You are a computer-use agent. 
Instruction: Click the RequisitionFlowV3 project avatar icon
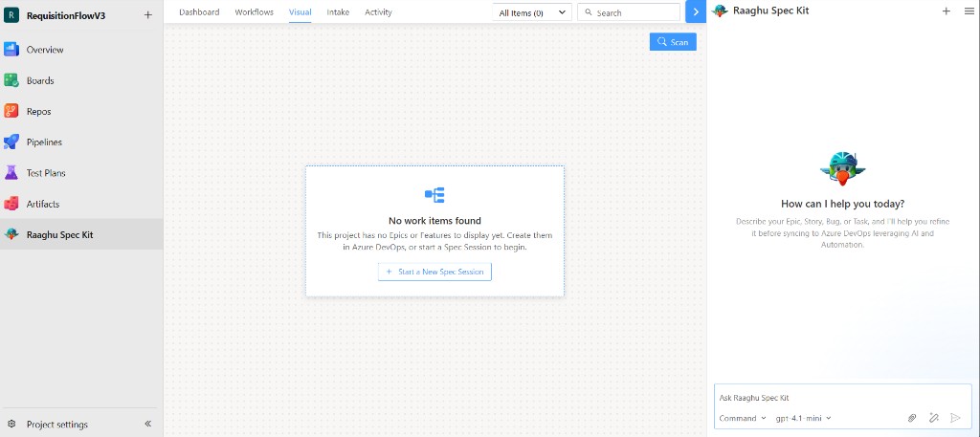pyautogui.click(x=11, y=15)
